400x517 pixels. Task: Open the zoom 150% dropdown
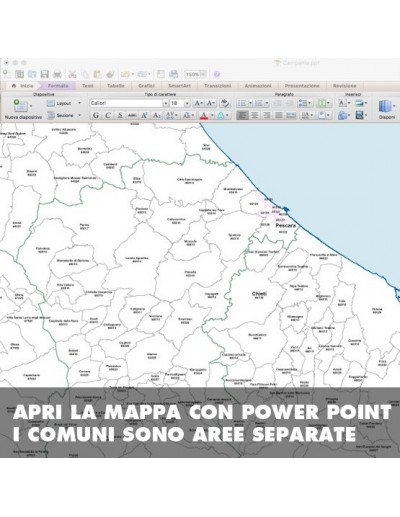pyautogui.click(x=203, y=74)
